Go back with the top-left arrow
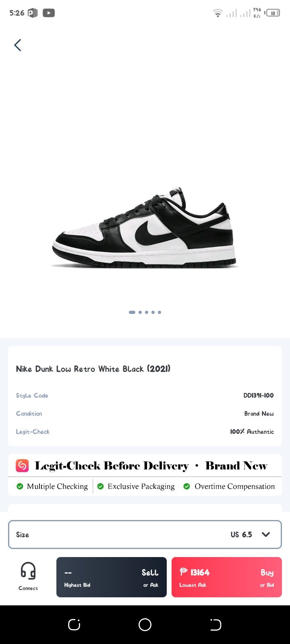290x644 pixels. [x=18, y=45]
